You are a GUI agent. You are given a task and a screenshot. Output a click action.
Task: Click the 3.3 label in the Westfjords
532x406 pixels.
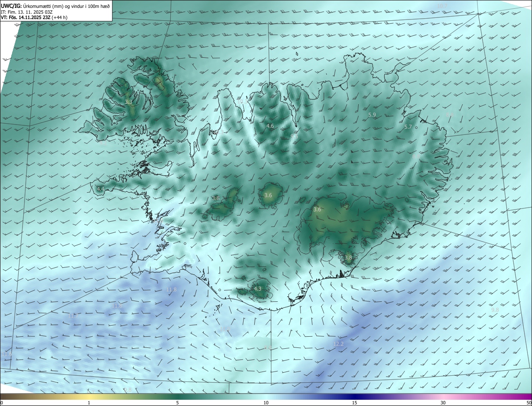coord(128,102)
